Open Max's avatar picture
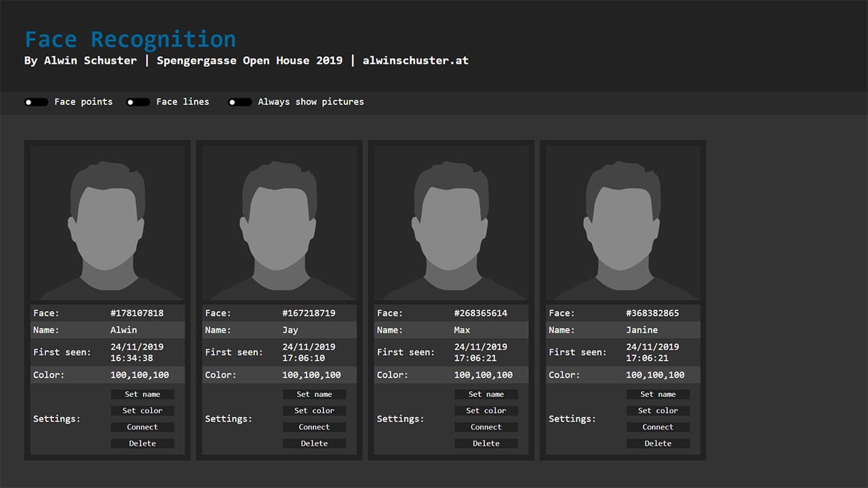868x488 pixels. point(451,223)
